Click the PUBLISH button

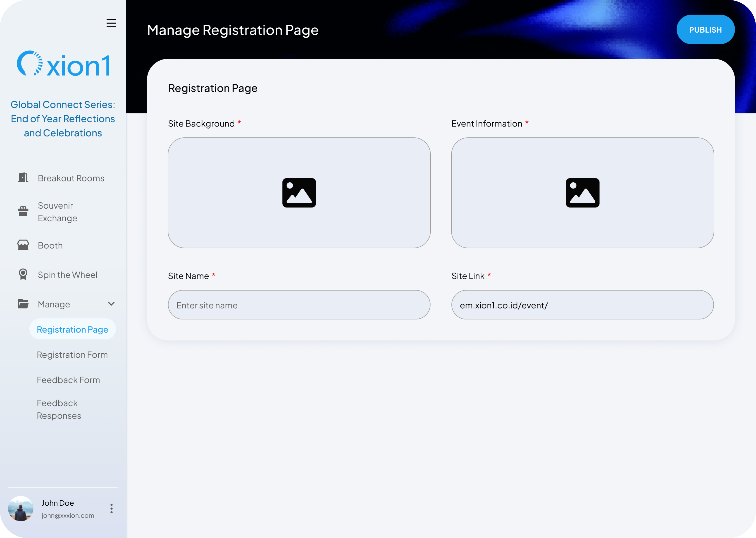[705, 29]
